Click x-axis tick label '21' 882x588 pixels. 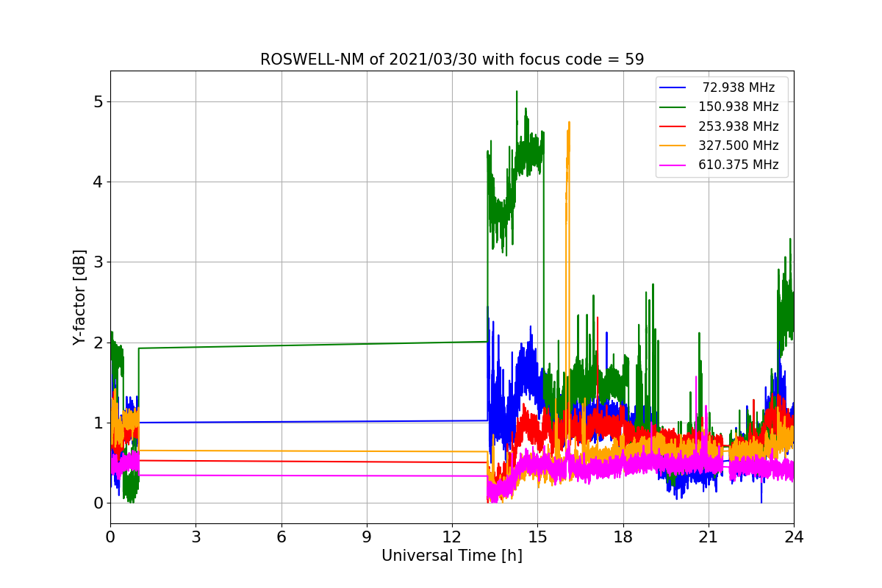(x=709, y=537)
